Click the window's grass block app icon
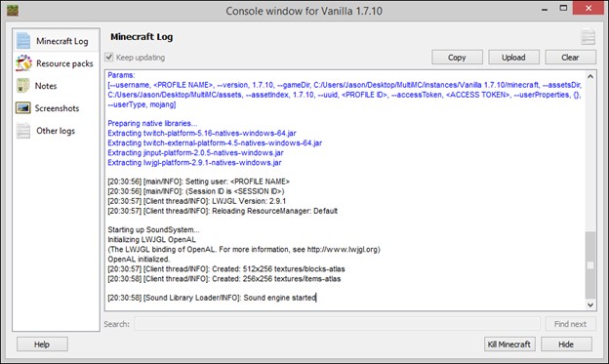Viewport: 609px width, 364px height. click(13, 11)
